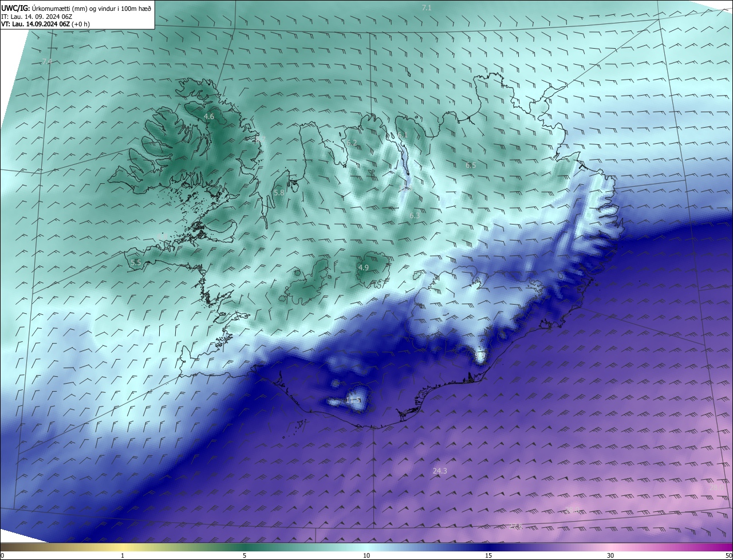733x560 pixels.
Task: Click the 7.1 value at top of map
Action: [427, 7]
